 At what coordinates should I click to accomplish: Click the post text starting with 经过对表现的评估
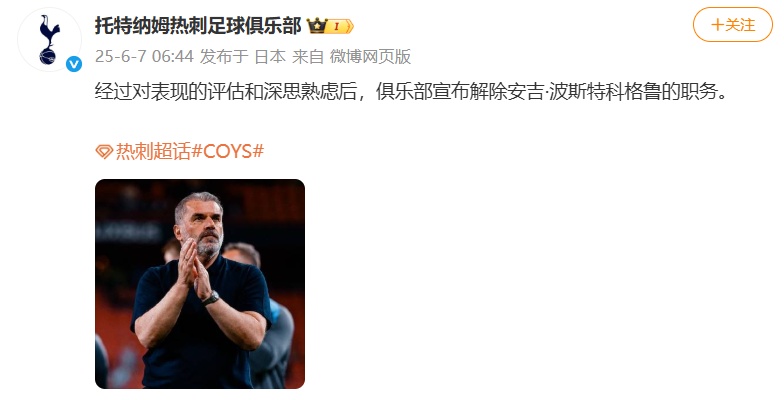(x=412, y=92)
